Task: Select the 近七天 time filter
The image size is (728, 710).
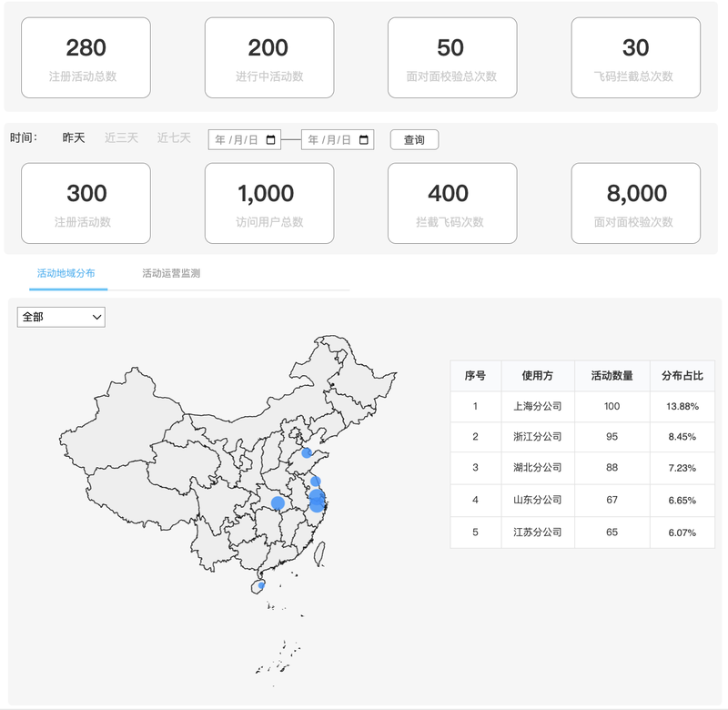Action: coord(174,138)
